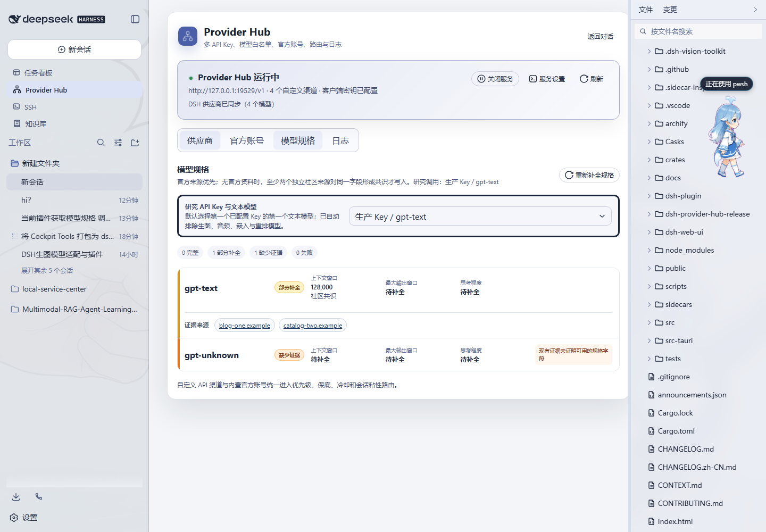The image size is (766, 532).
Task: Toggle the 0 完整 filter chip
Action: point(190,253)
